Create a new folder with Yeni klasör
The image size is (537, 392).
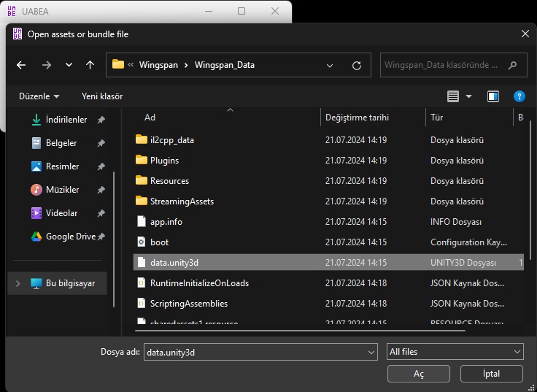click(102, 96)
